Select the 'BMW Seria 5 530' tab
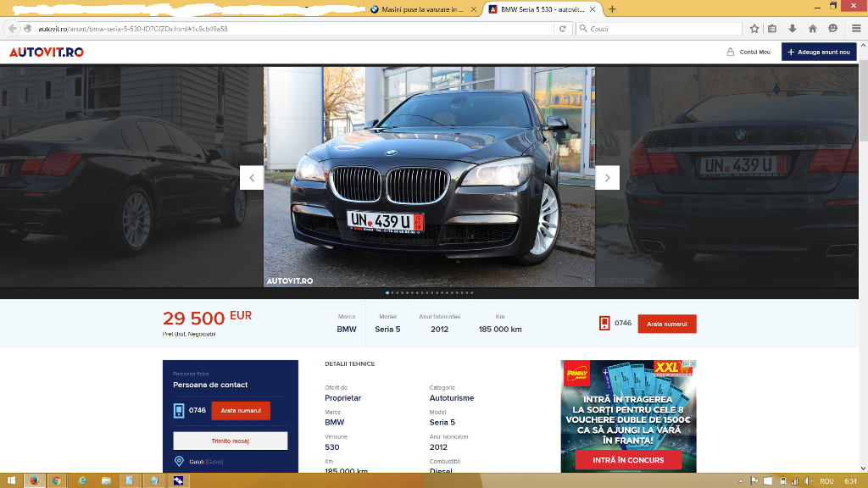The image size is (868, 488). pos(541,9)
